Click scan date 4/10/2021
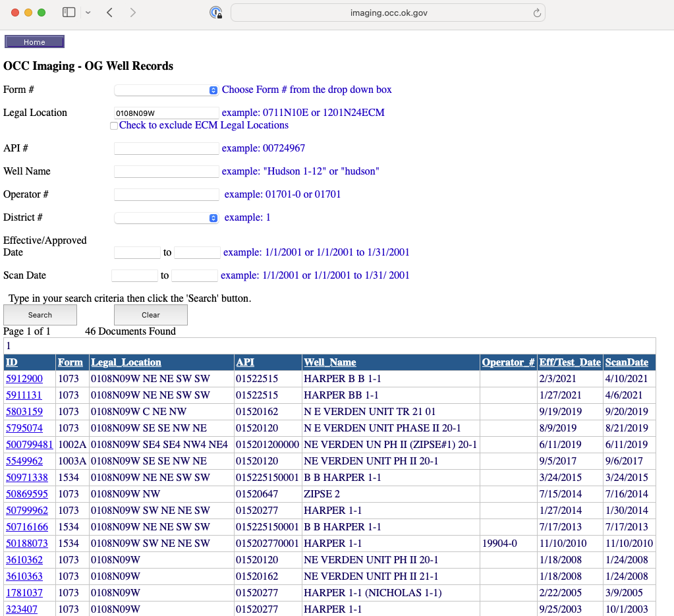The image size is (674, 616). coord(627,379)
